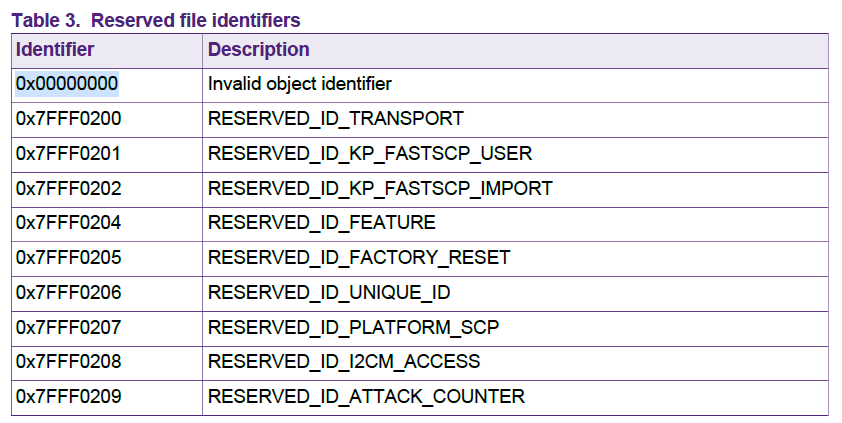
Task: Click the RESERVED_ID_I2CM_ACCESS description
Action: coord(344,362)
